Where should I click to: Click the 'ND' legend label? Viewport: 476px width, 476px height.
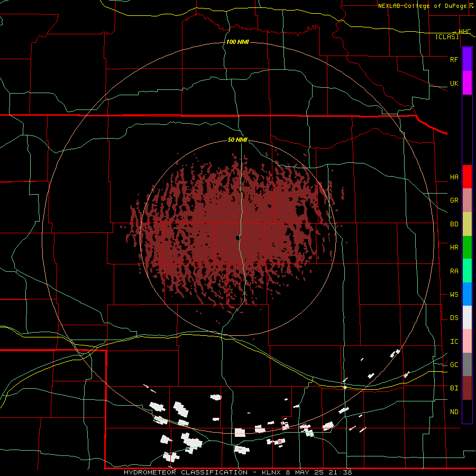[454, 412]
